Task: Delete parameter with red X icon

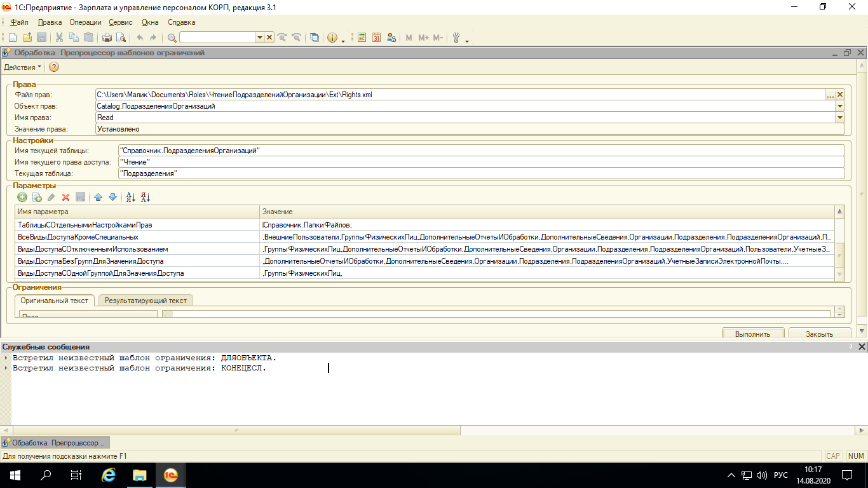Action: (x=65, y=198)
